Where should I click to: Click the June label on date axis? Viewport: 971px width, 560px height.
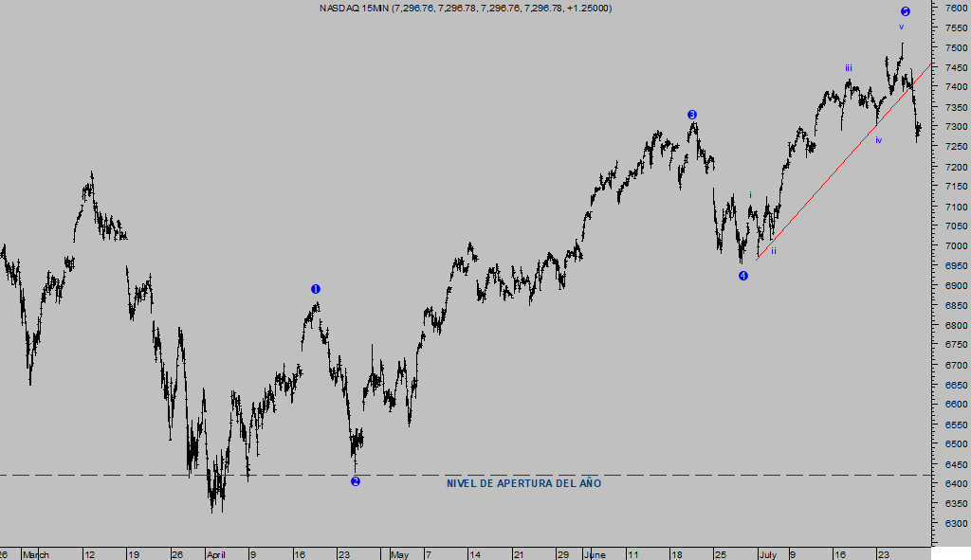point(595,553)
